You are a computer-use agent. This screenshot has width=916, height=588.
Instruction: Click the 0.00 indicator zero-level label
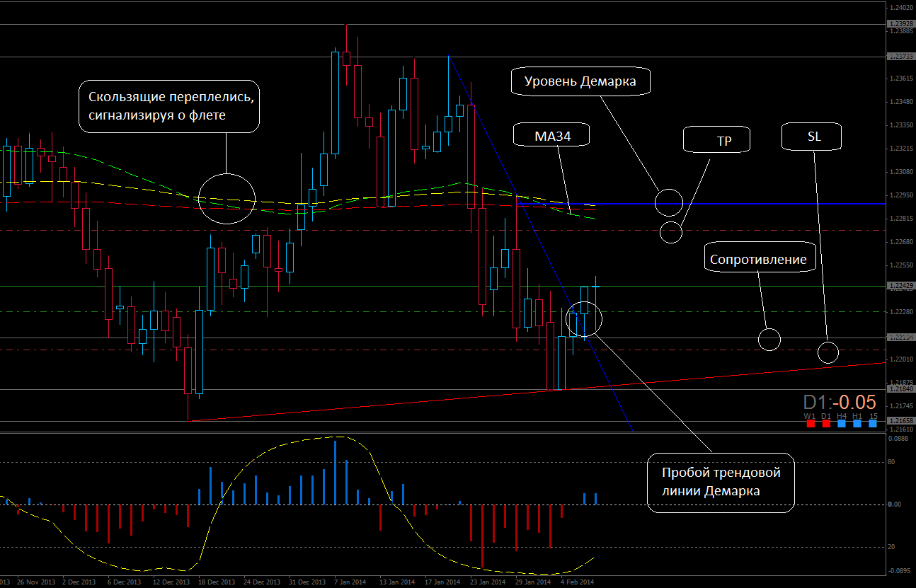point(895,505)
